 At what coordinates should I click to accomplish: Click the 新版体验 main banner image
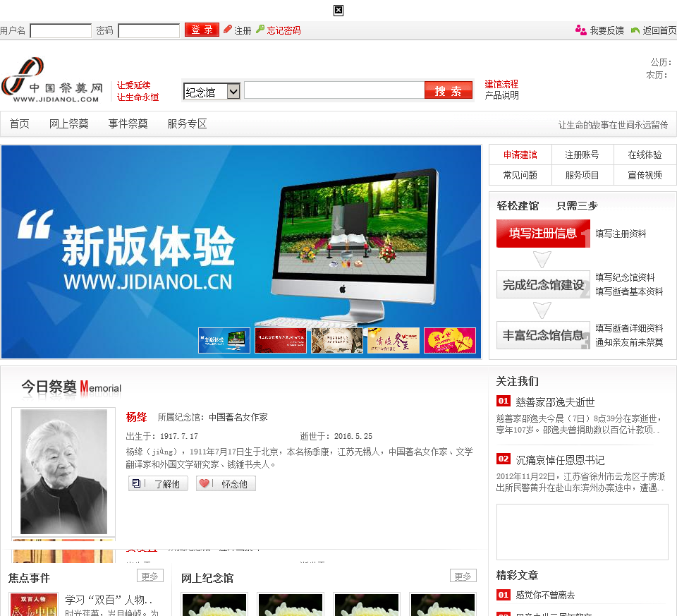pyautogui.click(x=241, y=252)
